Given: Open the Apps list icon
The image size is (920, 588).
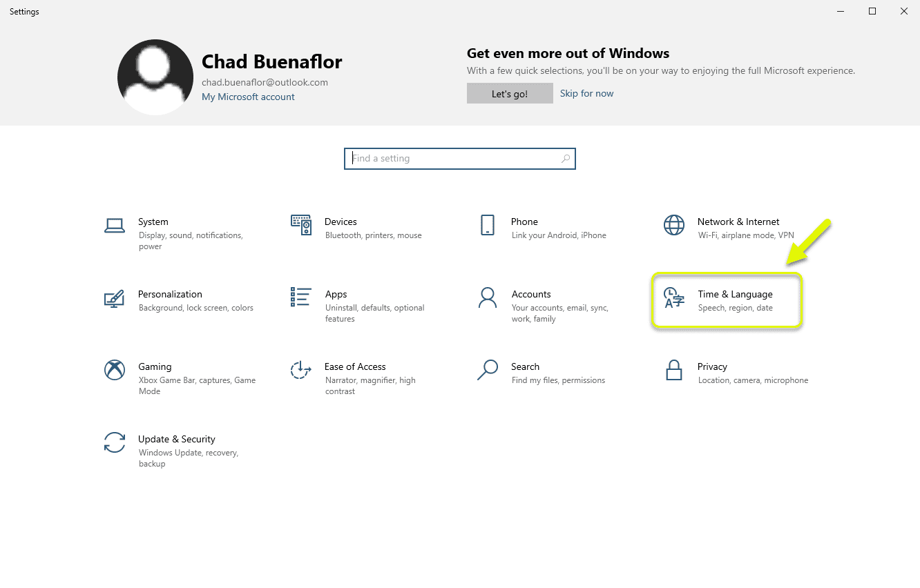Looking at the screenshot, I should pyautogui.click(x=301, y=297).
